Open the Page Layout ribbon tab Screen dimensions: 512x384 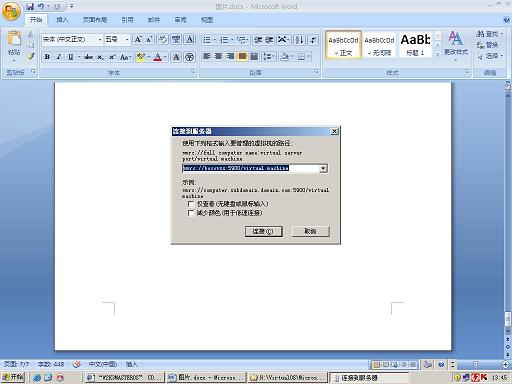[x=95, y=20]
